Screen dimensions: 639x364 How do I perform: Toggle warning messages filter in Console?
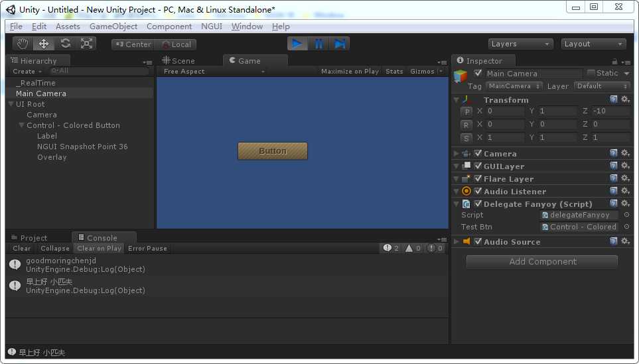click(413, 248)
